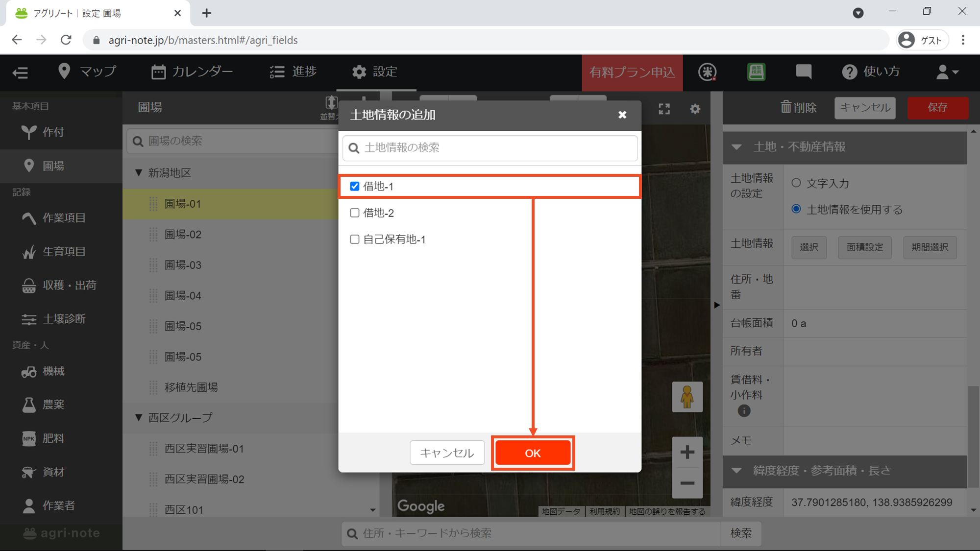Open the カレンダー tab in the top navigation
The image size is (980, 551).
(x=192, y=72)
